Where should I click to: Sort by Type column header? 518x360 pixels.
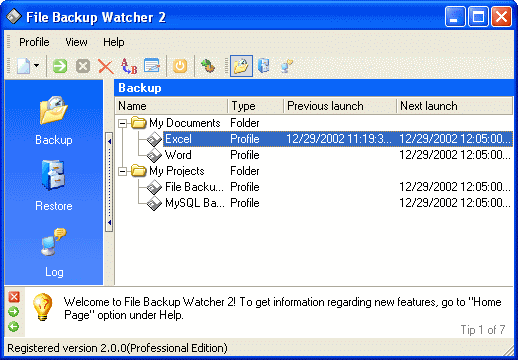click(x=256, y=106)
